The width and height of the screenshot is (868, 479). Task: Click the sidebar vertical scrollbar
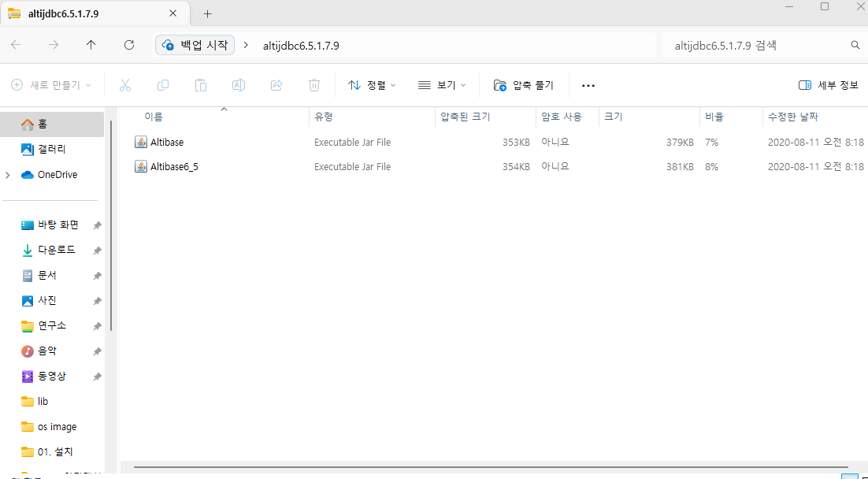tap(111, 225)
